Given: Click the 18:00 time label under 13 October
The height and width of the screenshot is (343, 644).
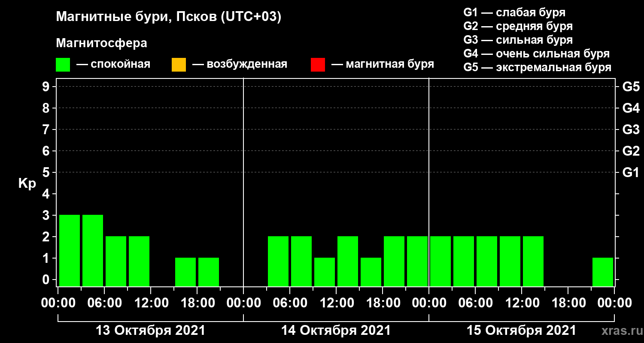Looking at the screenshot, I should click(197, 303).
